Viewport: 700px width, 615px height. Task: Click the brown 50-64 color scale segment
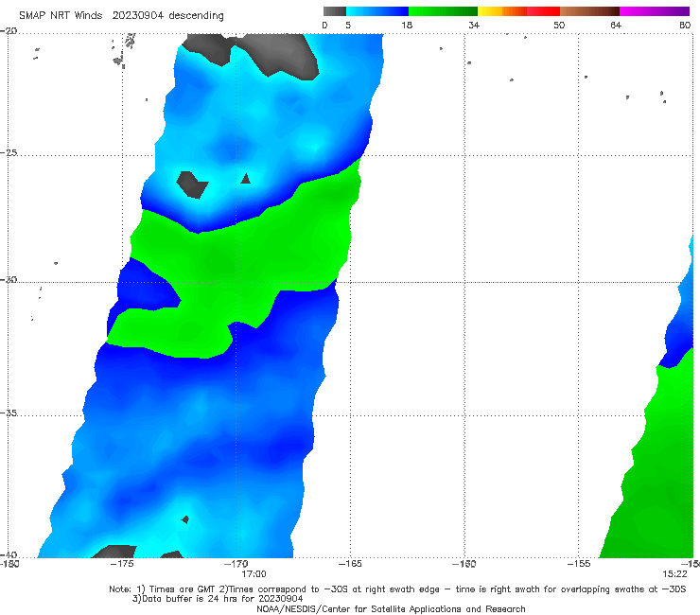tap(589, 11)
